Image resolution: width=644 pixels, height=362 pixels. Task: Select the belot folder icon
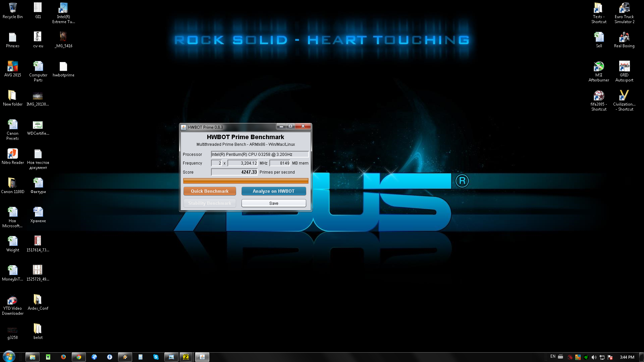click(38, 331)
